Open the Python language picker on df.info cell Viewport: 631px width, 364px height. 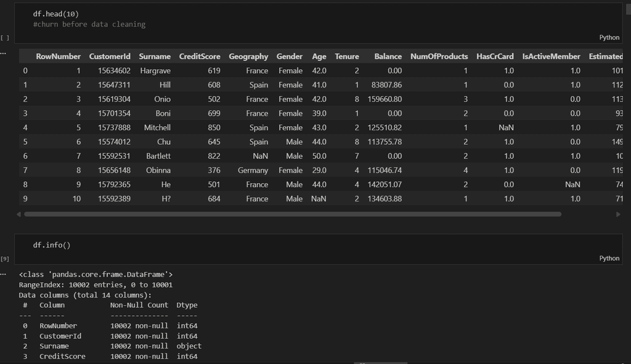(x=609, y=259)
